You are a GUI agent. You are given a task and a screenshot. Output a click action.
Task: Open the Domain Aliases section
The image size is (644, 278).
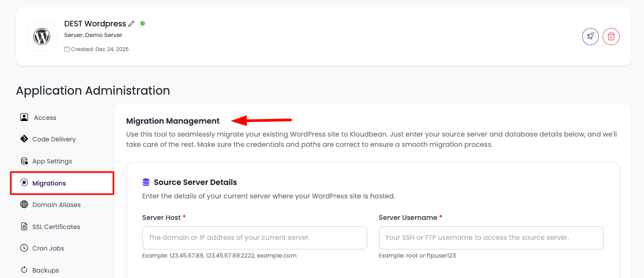tap(56, 205)
